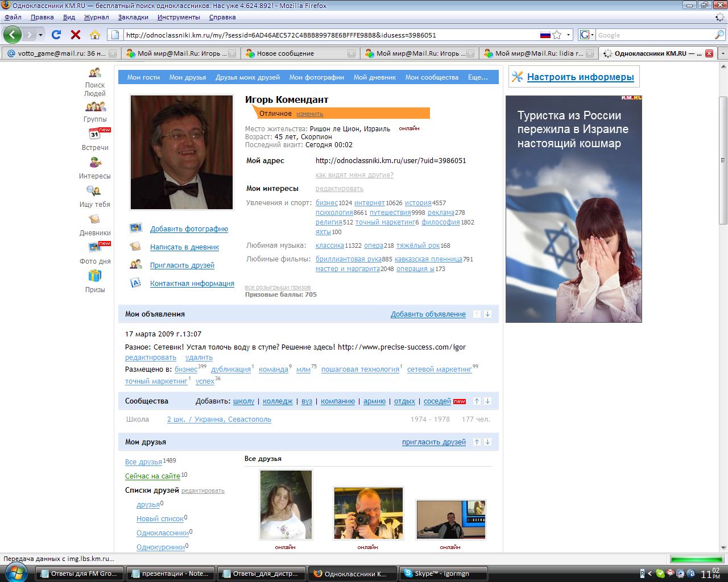Move Мои объявления section down with arrow

point(487,314)
